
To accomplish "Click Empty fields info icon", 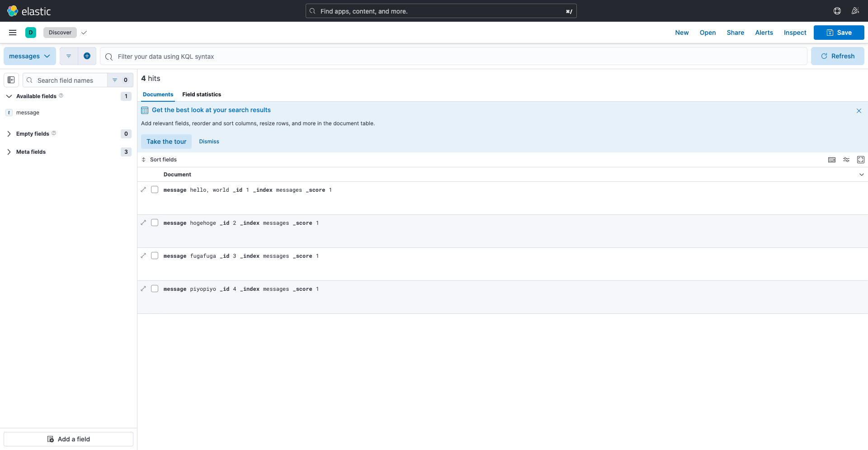I will click(54, 133).
